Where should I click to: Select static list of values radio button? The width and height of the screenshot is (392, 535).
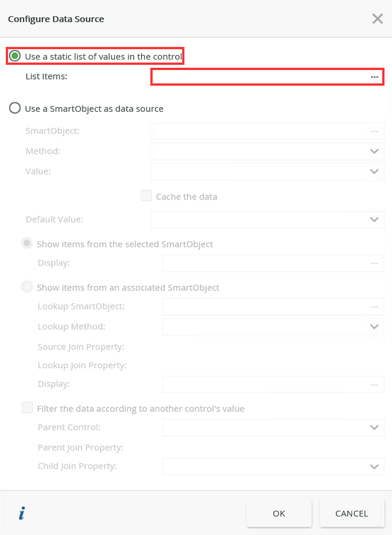click(x=14, y=56)
